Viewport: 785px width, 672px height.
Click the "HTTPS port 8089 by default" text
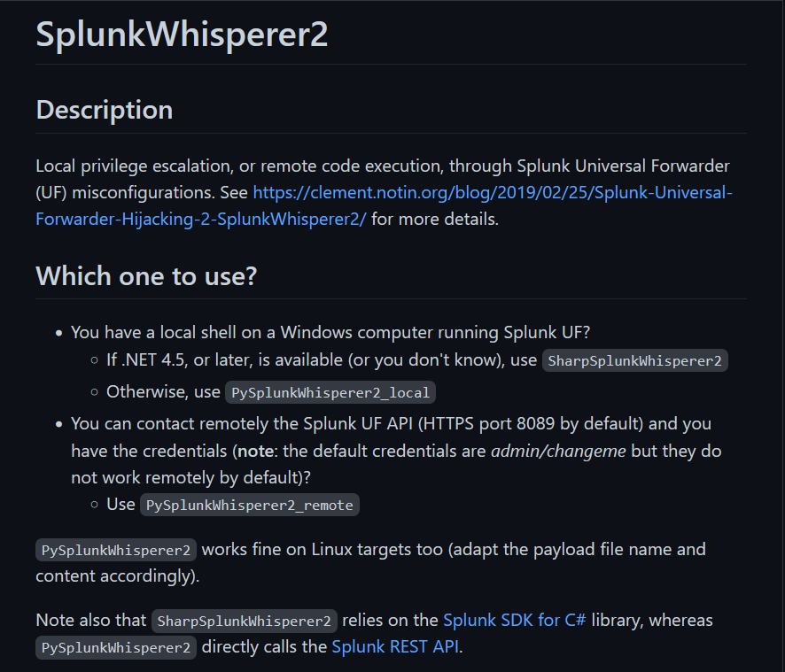click(x=530, y=424)
